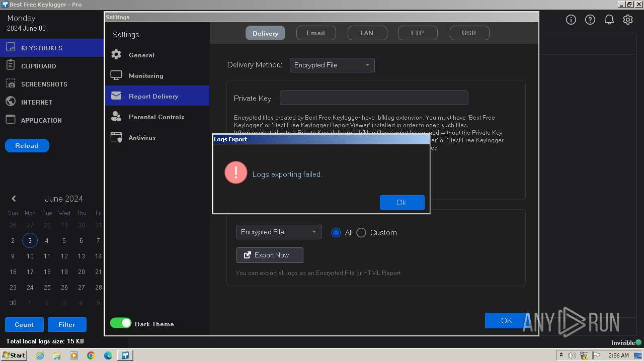The image size is (644, 362).
Task: Open the notifications bell icon
Action: tap(609, 20)
